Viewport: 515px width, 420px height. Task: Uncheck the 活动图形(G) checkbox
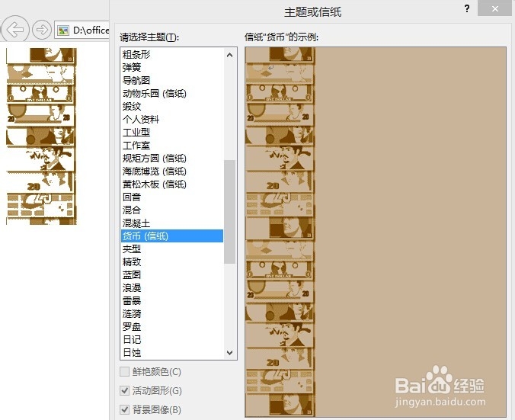click(124, 391)
